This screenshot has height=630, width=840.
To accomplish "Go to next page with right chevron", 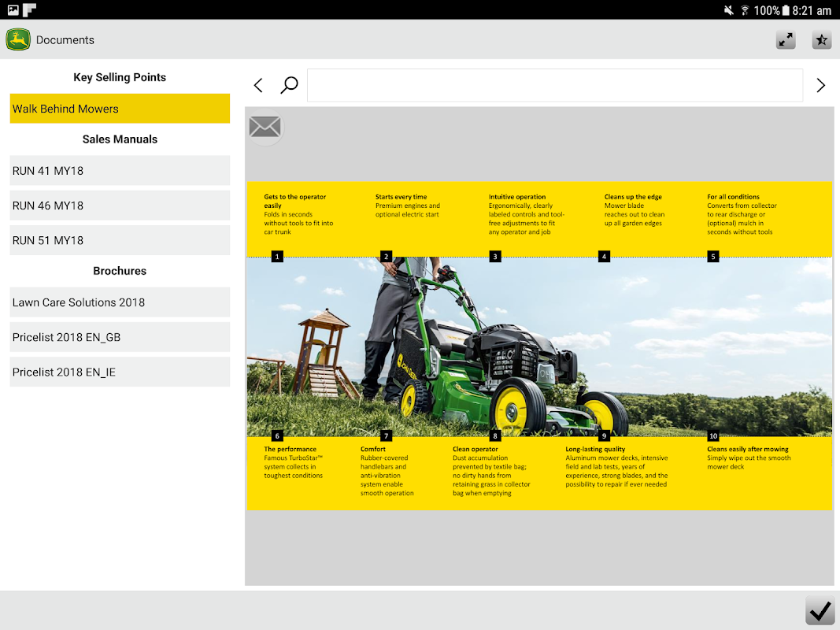I will tap(821, 85).
